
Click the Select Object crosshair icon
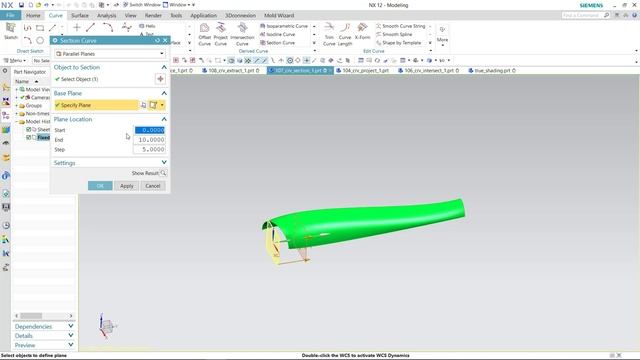pyautogui.click(x=160, y=79)
